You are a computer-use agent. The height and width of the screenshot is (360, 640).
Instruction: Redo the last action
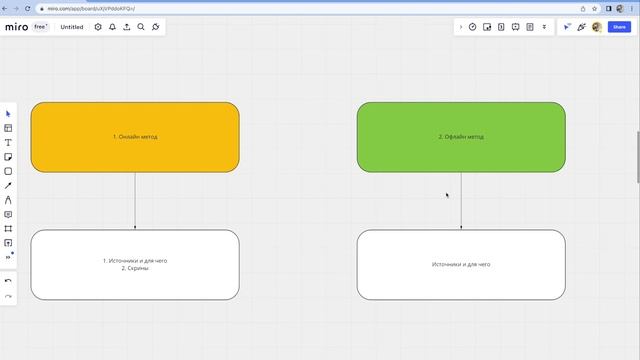tap(8, 296)
